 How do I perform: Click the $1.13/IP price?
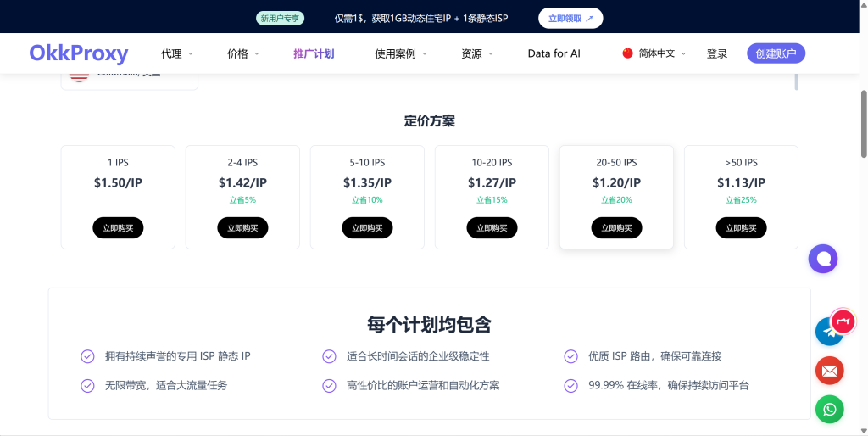(741, 182)
